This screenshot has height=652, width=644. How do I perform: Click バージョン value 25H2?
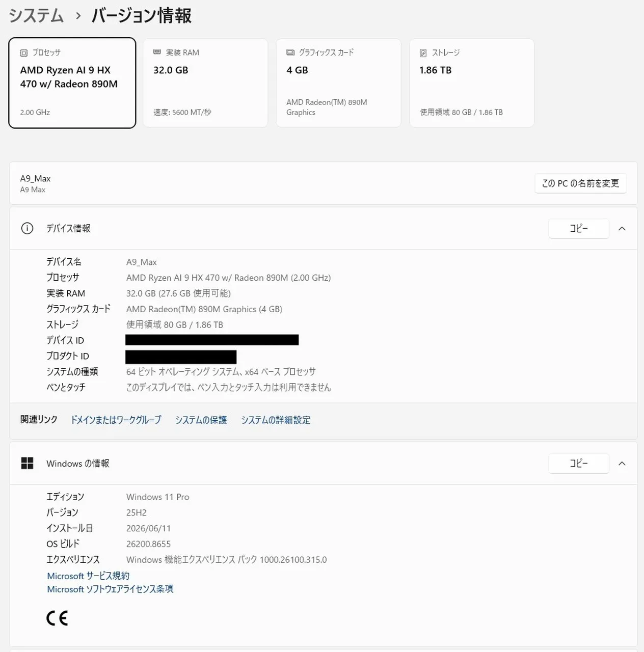136,512
